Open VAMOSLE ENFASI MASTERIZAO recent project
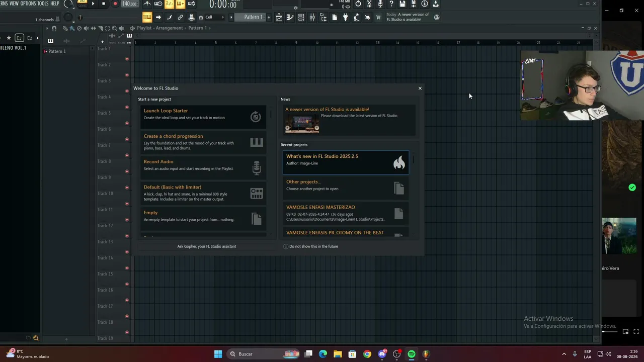This screenshot has width=644, height=362. coord(346,213)
